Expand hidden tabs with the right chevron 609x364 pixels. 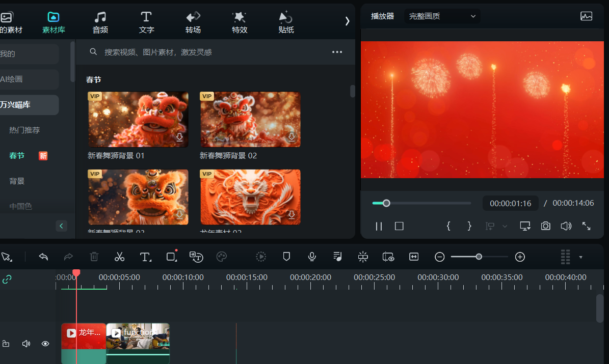(347, 21)
